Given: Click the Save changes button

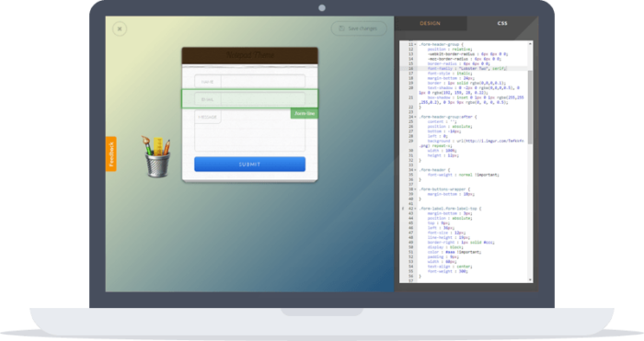Looking at the screenshot, I should (x=359, y=28).
